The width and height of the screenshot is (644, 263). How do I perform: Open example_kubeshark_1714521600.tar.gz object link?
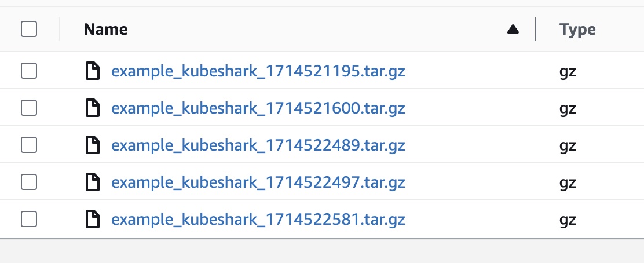(x=258, y=109)
